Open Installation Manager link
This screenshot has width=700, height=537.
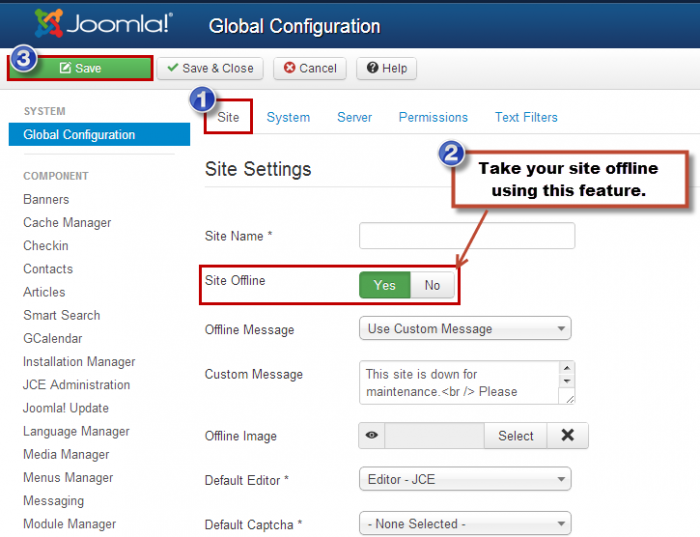[79, 362]
